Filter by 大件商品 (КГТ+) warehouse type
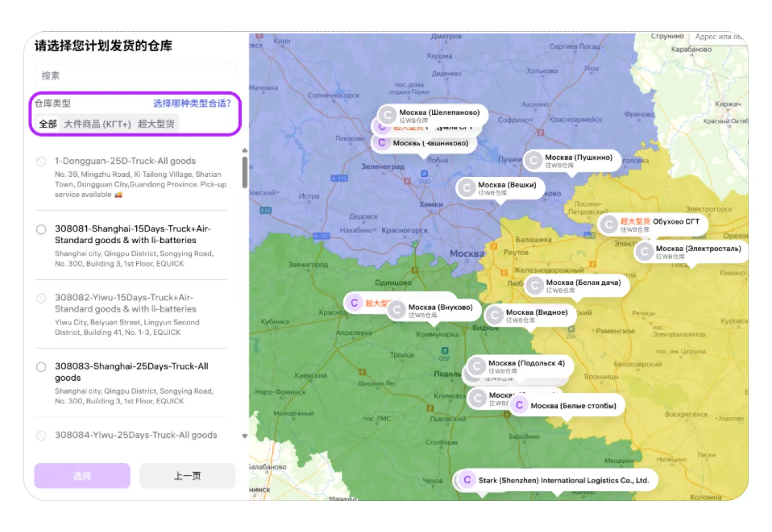This screenshot has width=772, height=532. point(97,124)
